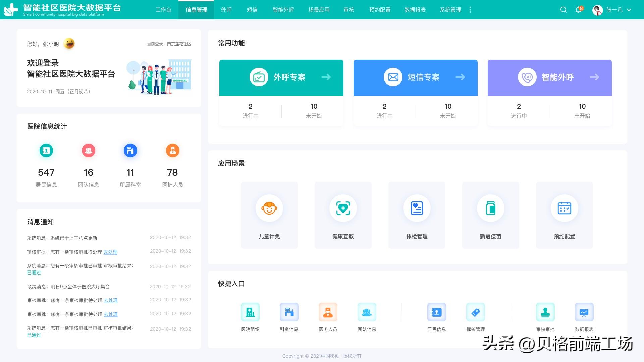Expand more menu items via vertical dots
The height and width of the screenshot is (362, 644).
[x=470, y=10]
